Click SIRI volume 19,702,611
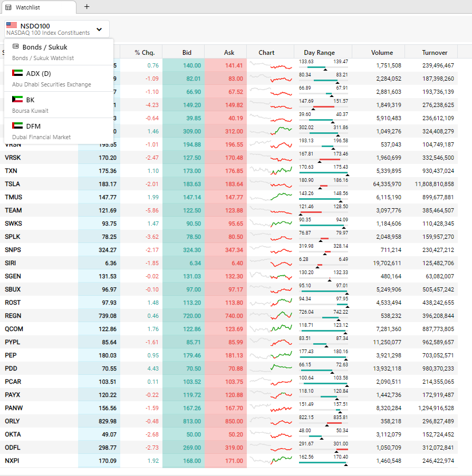The height and width of the screenshot is (476, 472). tap(387, 263)
